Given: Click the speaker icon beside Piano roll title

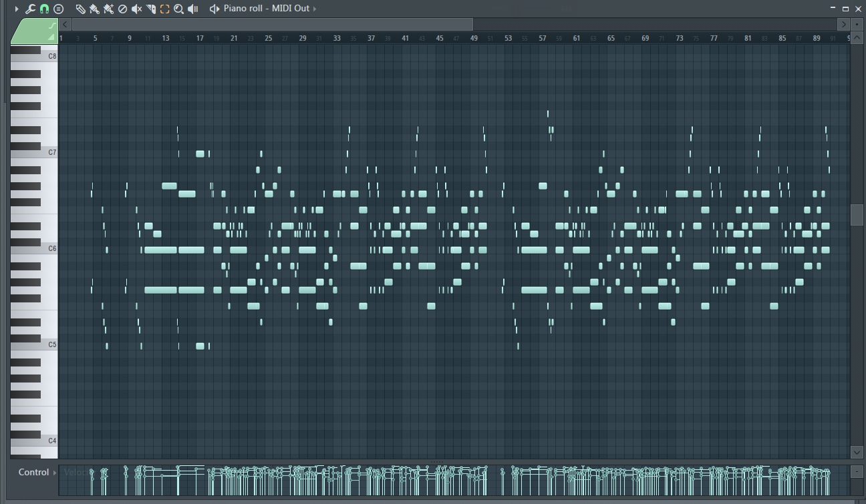Looking at the screenshot, I should point(214,9).
